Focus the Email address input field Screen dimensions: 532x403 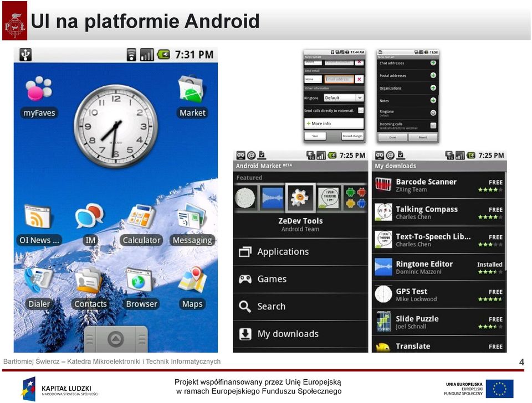(x=339, y=79)
